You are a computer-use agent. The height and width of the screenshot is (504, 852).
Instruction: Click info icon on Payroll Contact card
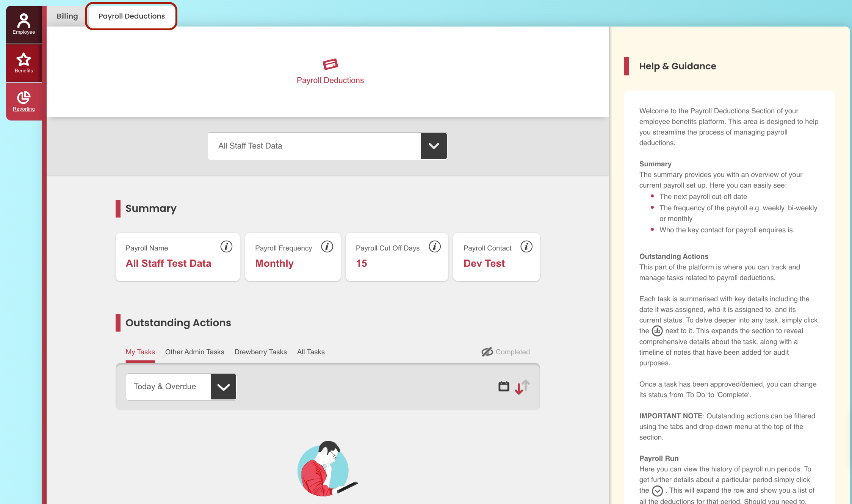pyautogui.click(x=526, y=247)
